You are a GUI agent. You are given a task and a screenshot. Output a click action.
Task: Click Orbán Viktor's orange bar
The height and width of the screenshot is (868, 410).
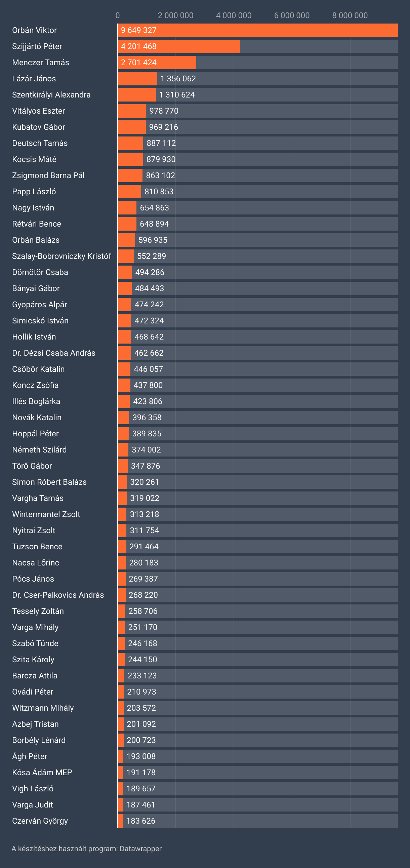pyautogui.click(x=258, y=30)
